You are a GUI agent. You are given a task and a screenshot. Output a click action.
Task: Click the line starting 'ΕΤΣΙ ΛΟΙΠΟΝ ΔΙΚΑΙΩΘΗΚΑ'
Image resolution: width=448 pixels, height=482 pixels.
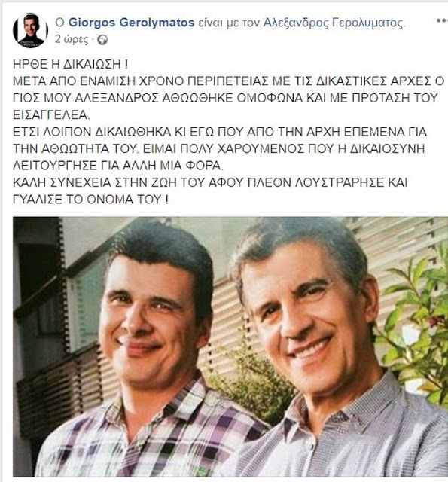pos(220,132)
